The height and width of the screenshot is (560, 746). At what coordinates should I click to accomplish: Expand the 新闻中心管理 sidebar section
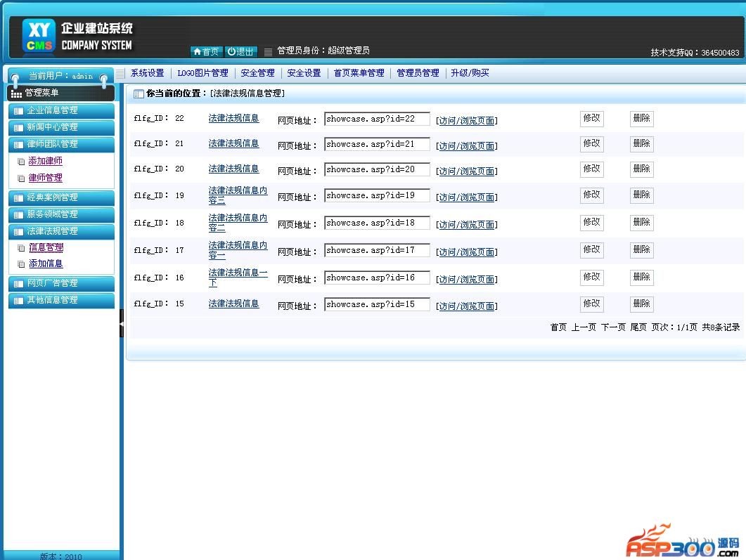tap(61, 127)
